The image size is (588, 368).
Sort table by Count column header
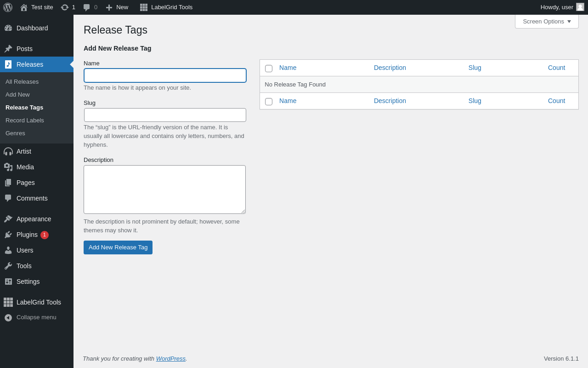[556, 68]
